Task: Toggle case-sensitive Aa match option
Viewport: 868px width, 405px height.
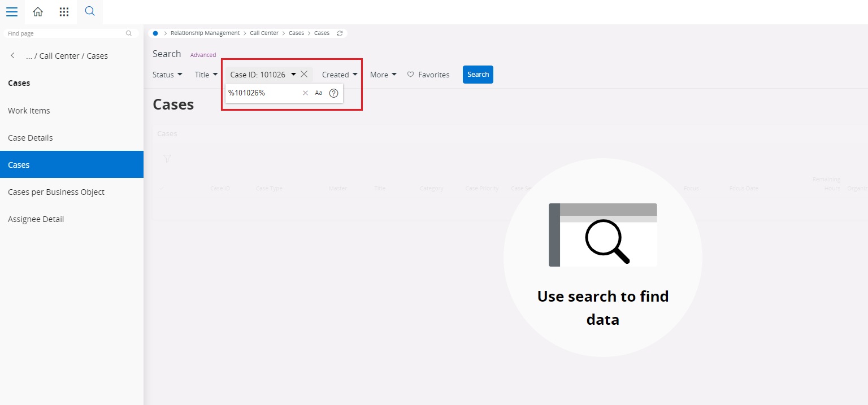Action: tap(319, 93)
